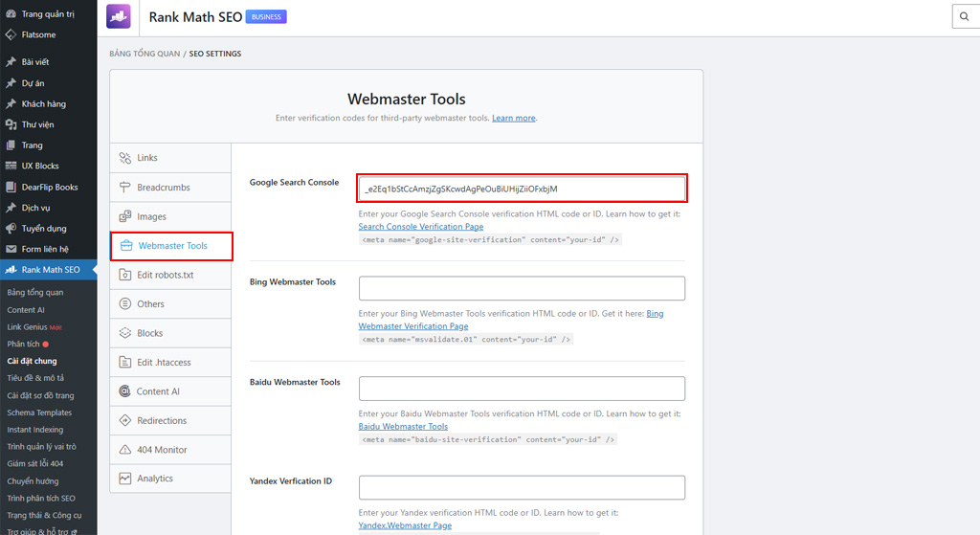Image resolution: width=980 pixels, height=535 pixels.
Task: Open the Links settings tab
Action: coord(170,158)
